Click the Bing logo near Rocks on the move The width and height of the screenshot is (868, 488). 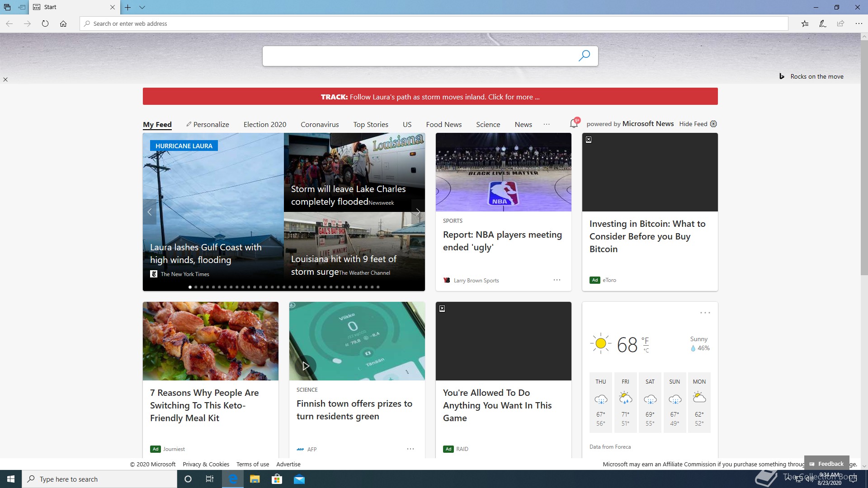pyautogui.click(x=782, y=76)
